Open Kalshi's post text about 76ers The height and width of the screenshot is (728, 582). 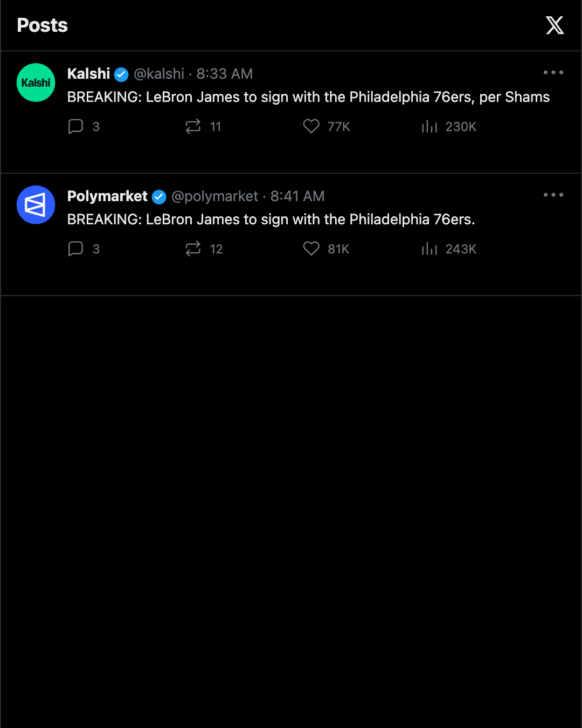click(x=308, y=97)
